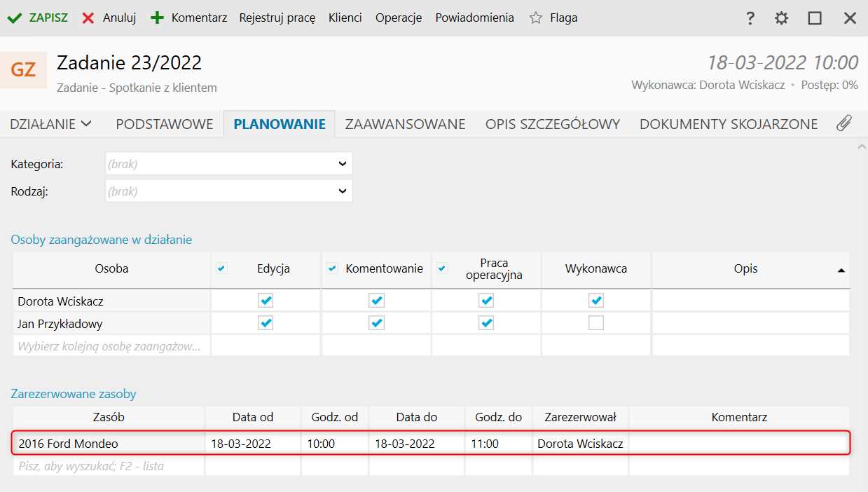Click the green Zapisz checkmark icon

(x=14, y=18)
